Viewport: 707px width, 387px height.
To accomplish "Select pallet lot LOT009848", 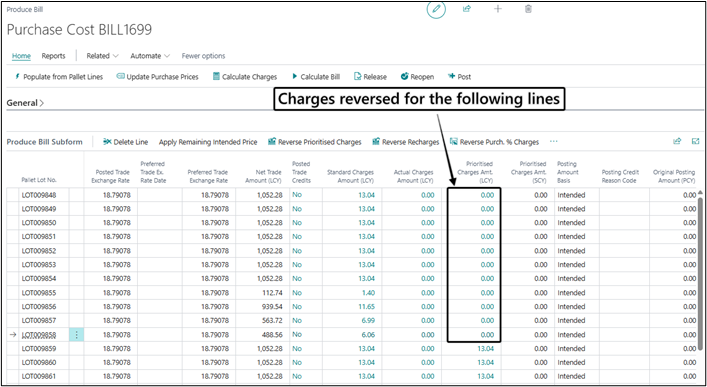I will coord(39,195).
